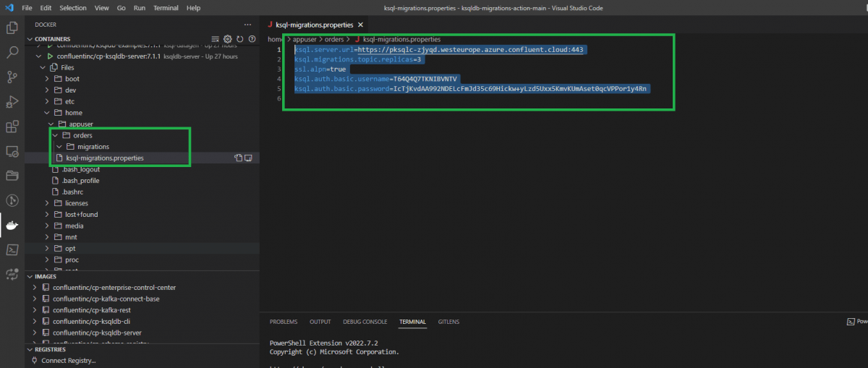Image resolution: width=868 pixels, height=368 pixels.
Task: Select the Docker whale icon
Action: (x=12, y=225)
